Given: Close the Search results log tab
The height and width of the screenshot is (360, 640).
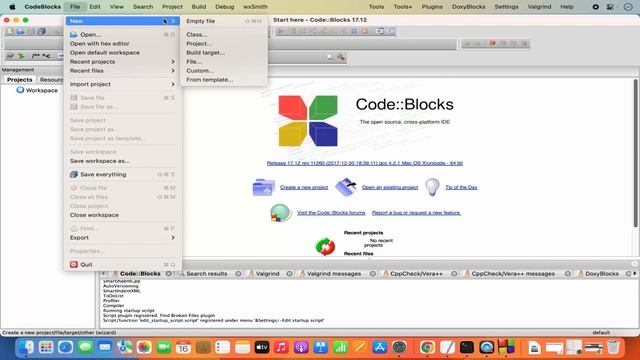Looking at the screenshot, I should tap(238, 273).
